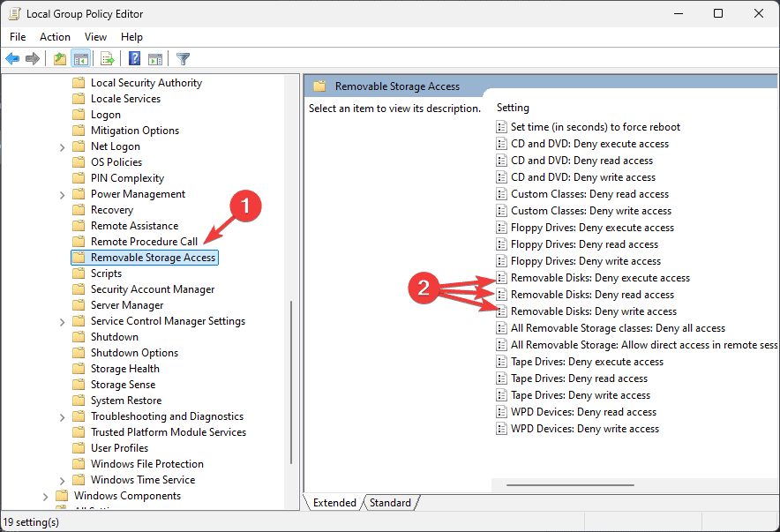Click the policy icon beside Custom Classes: Deny write access

(501, 211)
